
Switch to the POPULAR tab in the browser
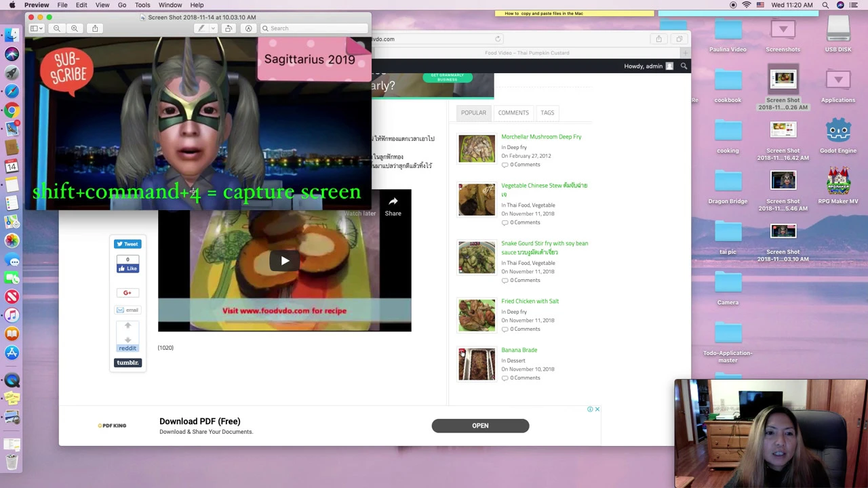click(473, 113)
